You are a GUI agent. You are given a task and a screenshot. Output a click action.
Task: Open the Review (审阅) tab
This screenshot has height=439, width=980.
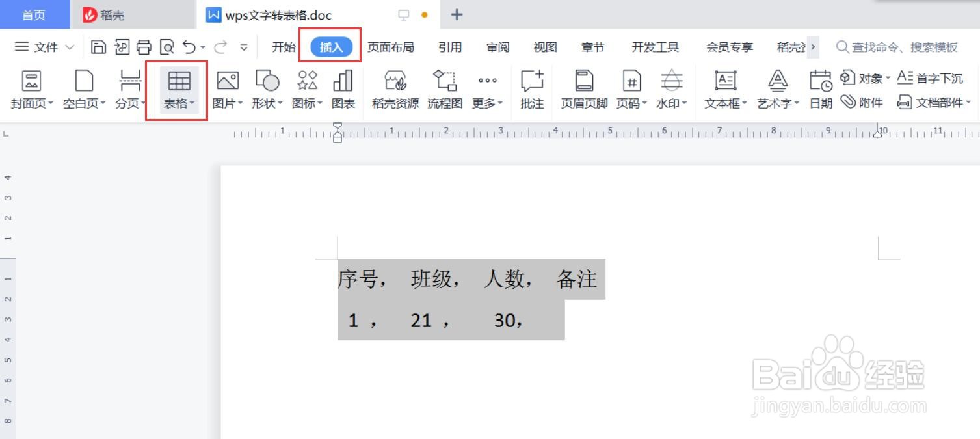(x=497, y=47)
